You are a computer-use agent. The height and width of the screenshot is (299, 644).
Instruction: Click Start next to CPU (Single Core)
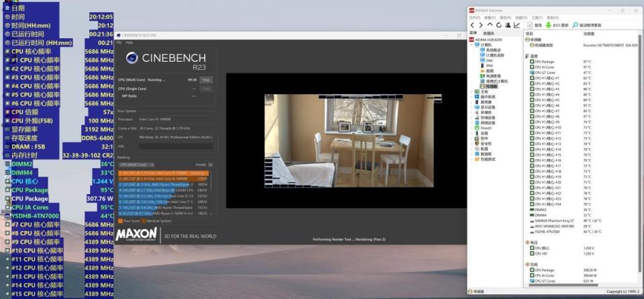click(206, 89)
